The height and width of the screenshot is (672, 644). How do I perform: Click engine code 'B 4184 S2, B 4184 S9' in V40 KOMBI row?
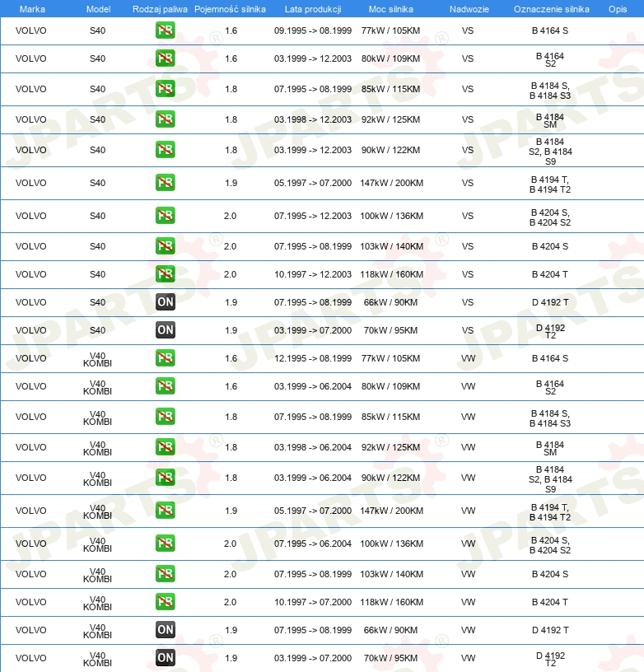pyautogui.click(x=550, y=479)
